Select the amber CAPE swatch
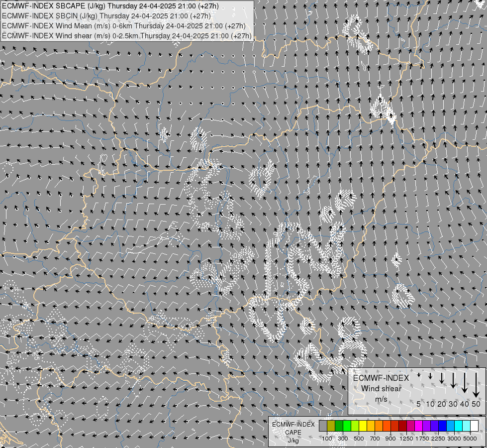This screenshot has height=448, width=487. (x=371, y=426)
